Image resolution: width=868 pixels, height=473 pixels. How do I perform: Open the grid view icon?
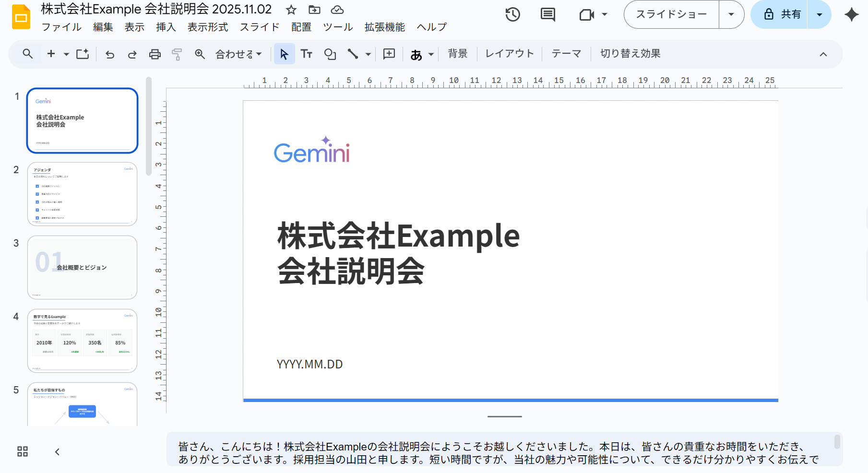tap(23, 451)
